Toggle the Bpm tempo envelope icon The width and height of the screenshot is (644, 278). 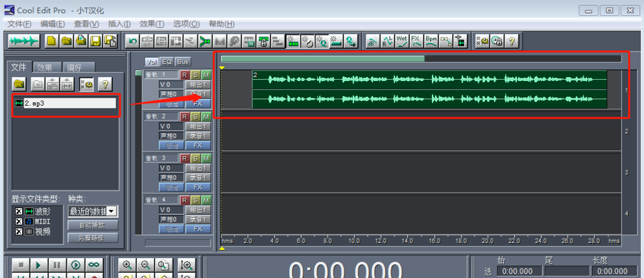pos(431,41)
